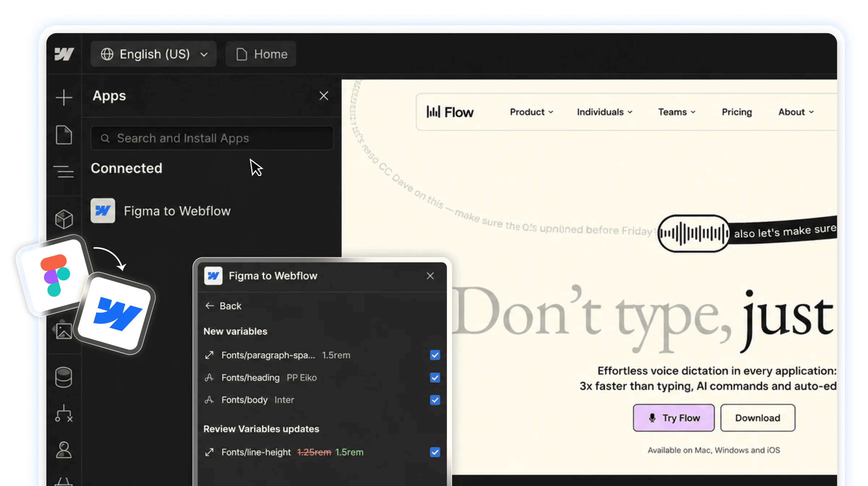
Task: Click the New variables heading
Action: coord(235,332)
